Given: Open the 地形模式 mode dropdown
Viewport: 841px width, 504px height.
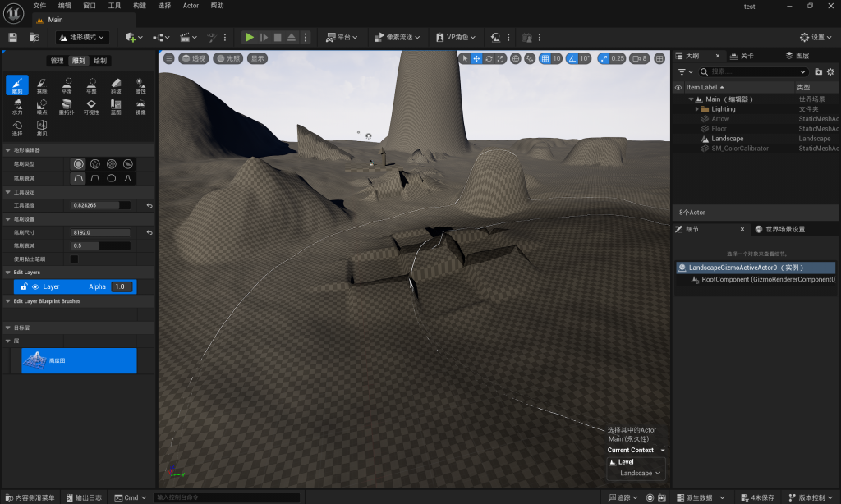Looking at the screenshot, I should [x=82, y=37].
